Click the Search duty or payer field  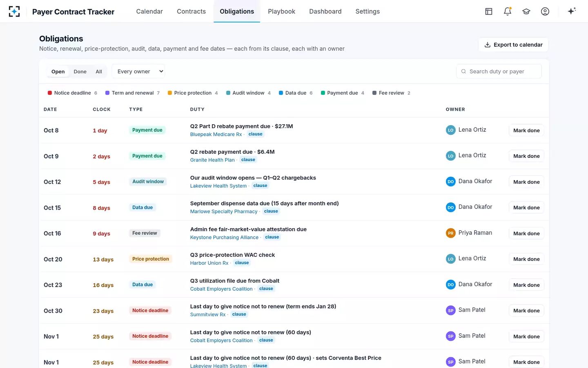pos(499,72)
